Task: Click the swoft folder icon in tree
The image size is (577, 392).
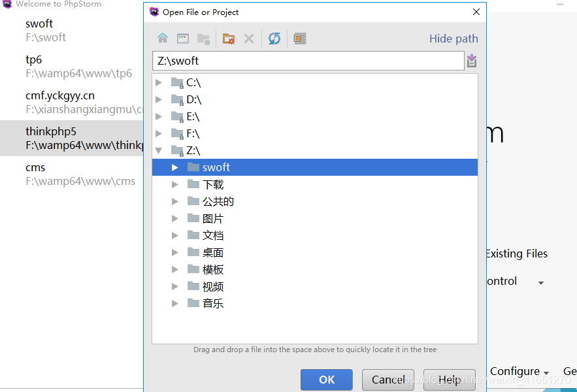Action: 193,167
